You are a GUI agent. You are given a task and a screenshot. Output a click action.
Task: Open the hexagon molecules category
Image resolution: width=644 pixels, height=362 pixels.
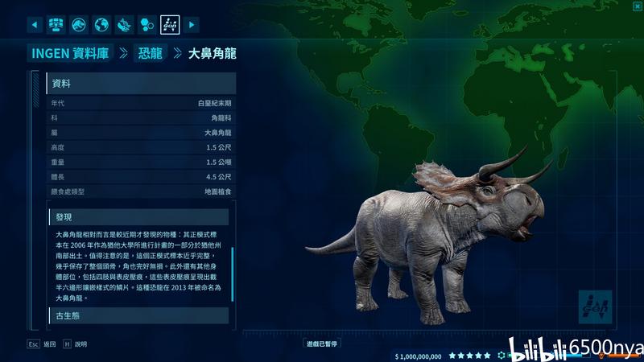[147, 25]
